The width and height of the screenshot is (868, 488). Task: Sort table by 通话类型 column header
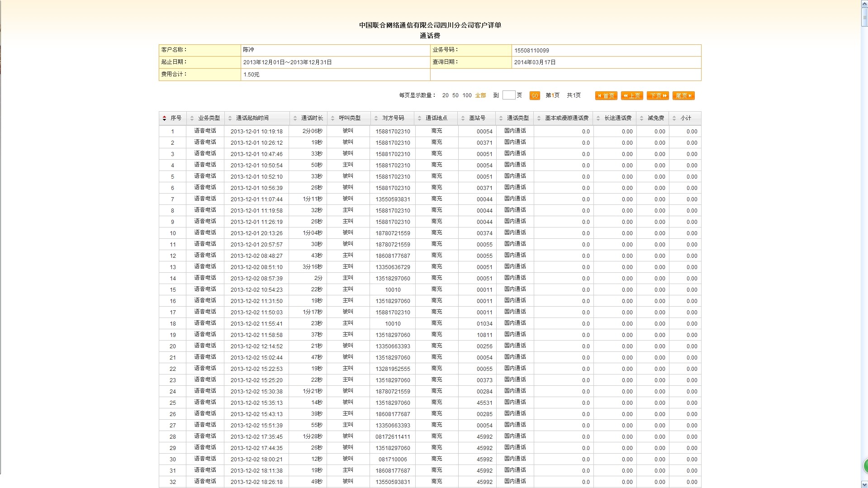(517, 118)
